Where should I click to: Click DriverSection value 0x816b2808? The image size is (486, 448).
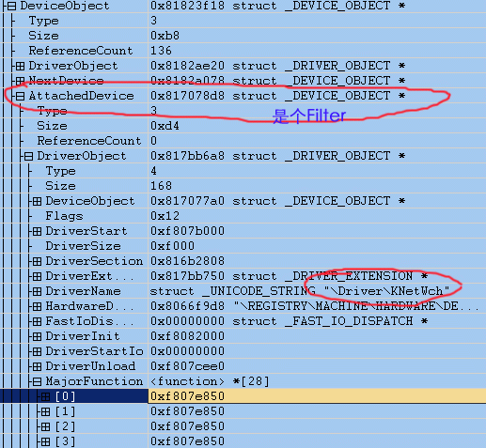pos(187,261)
